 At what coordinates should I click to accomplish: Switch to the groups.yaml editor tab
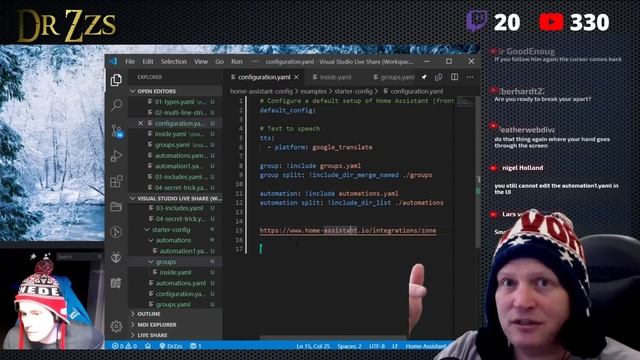[393, 77]
